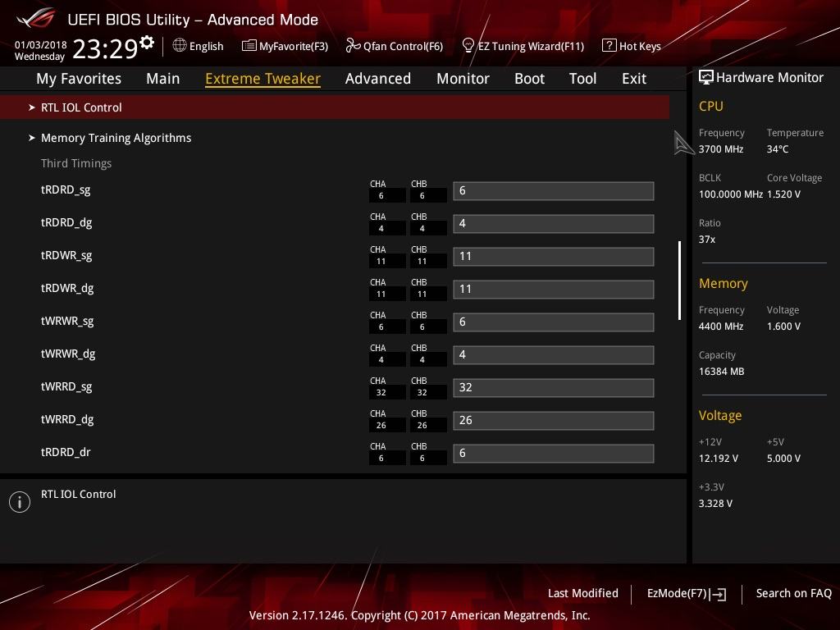This screenshot has height=630, width=840.
Task: Click the tWRRD_sg value field
Action: pos(554,387)
